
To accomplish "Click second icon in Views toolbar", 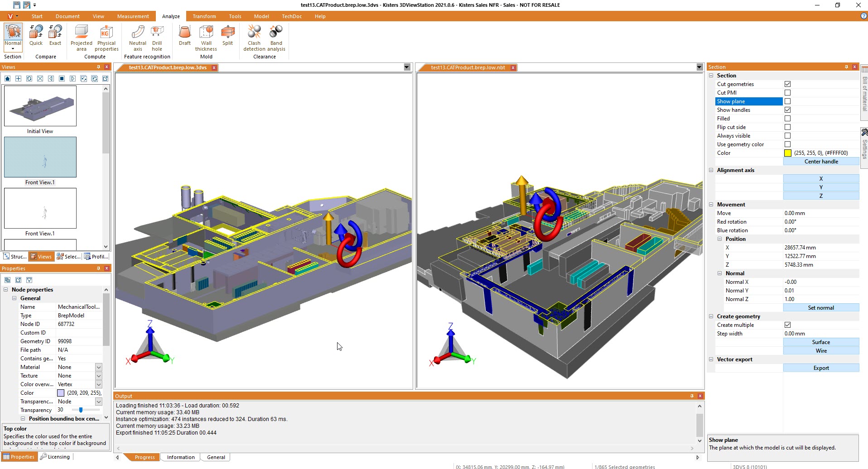I will coord(18,79).
